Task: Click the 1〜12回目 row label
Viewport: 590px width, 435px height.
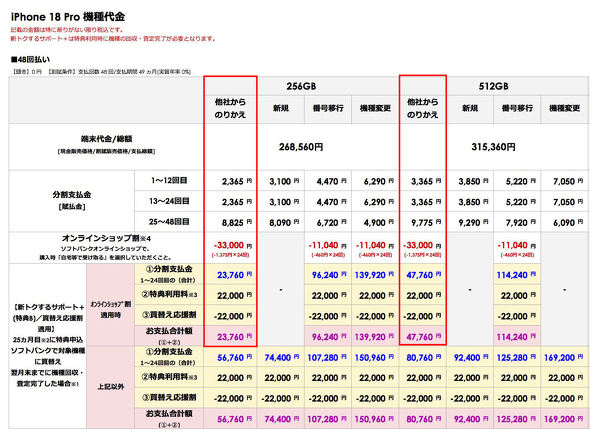Action: click(169, 180)
